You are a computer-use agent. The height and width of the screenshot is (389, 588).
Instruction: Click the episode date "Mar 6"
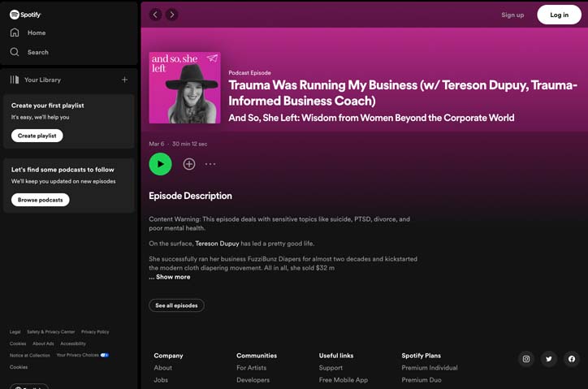coord(157,144)
